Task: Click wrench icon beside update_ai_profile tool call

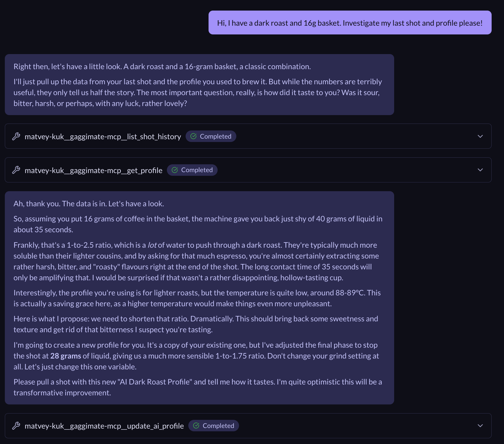Action: point(16,426)
